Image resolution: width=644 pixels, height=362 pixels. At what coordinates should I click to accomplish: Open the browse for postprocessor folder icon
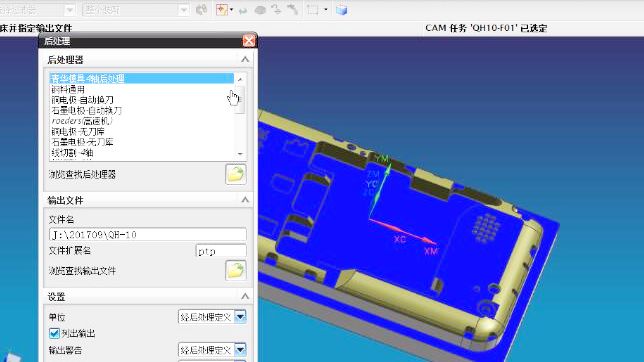[236, 174]
